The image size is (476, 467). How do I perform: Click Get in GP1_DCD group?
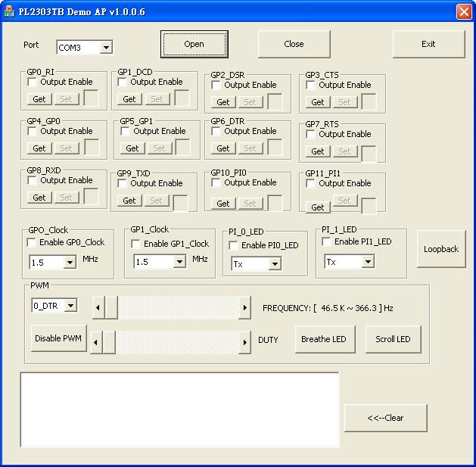129,99
